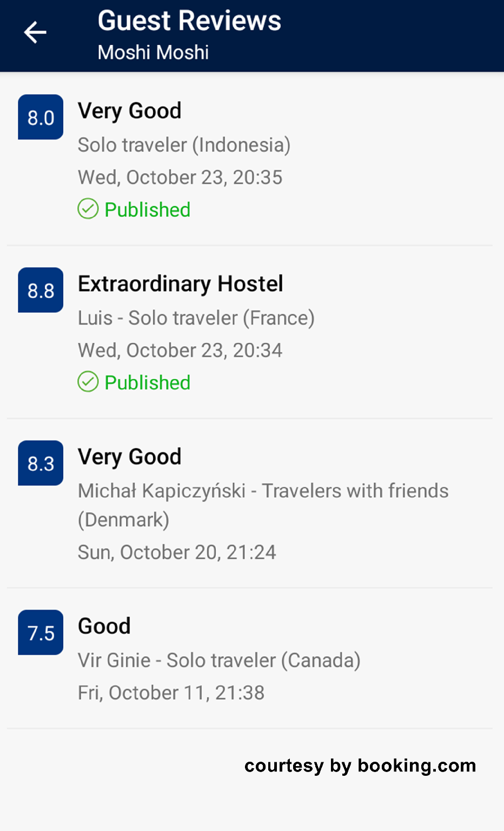
Task: Select Luis - Solo traveler (France) line
Action: (196, 318)
